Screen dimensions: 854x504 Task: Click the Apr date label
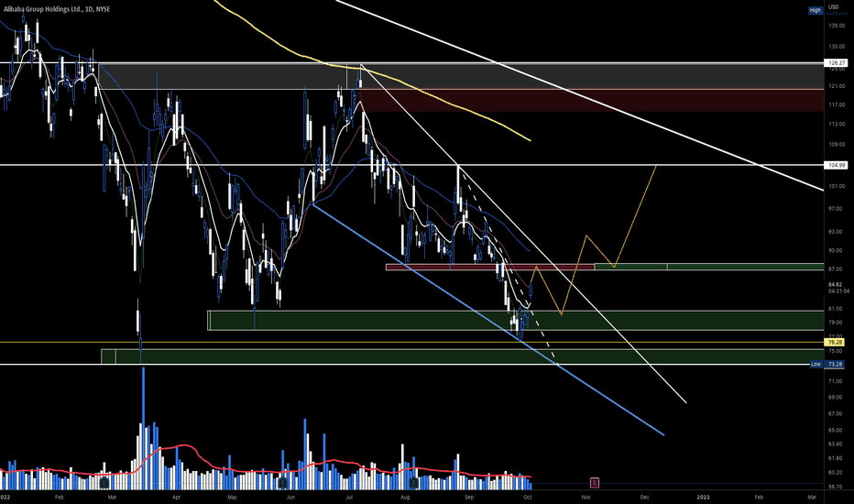click(176, 497)
